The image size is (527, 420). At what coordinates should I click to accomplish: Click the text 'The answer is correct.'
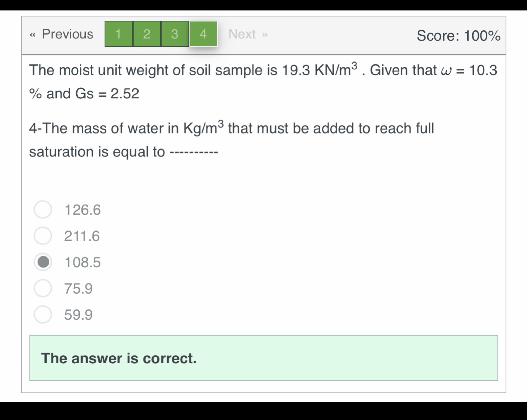click(119, 359)
